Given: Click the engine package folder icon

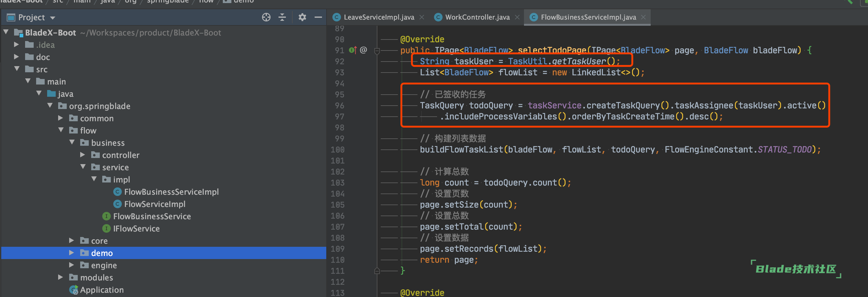Looking at the screenshot, I should point(84,265).
